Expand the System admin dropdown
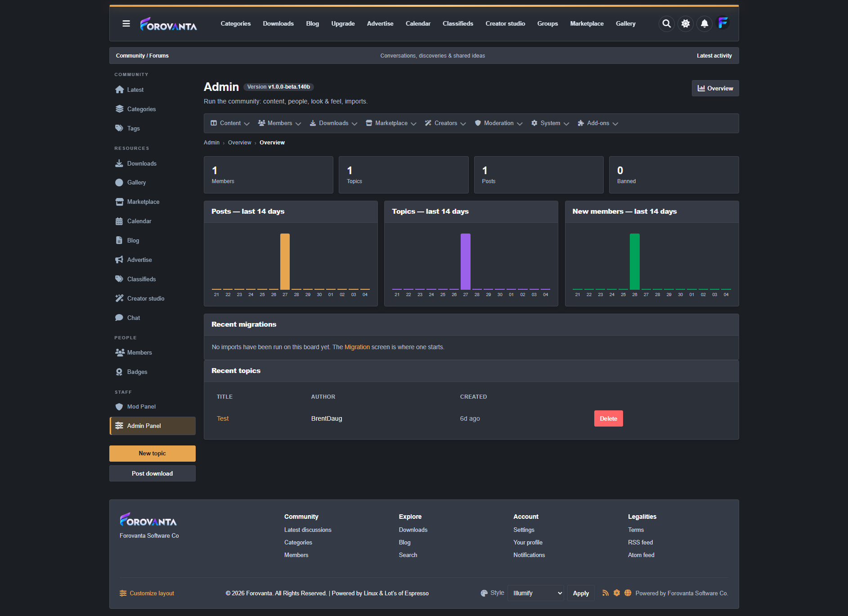 coord(550,123)
